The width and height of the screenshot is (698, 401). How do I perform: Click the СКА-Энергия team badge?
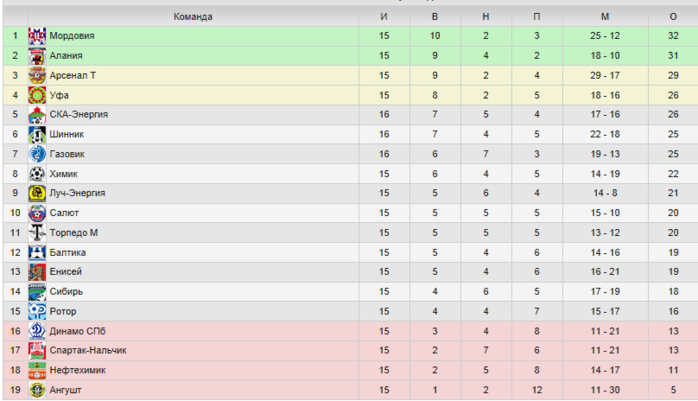37,115
